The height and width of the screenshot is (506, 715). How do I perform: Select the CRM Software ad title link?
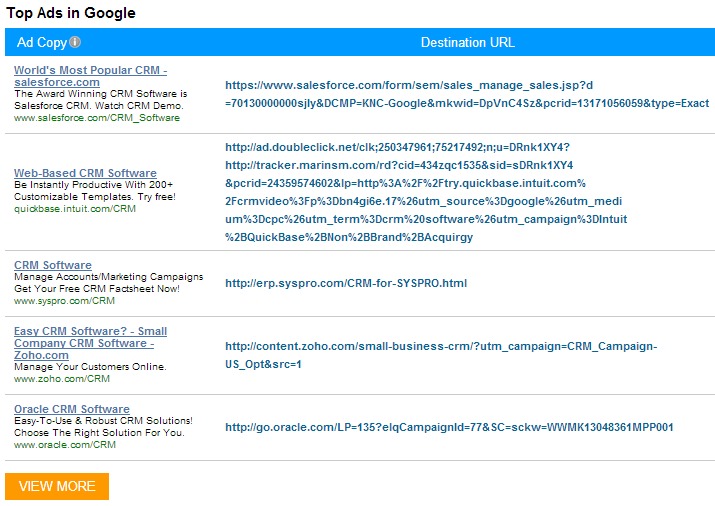[x=52, y=265]
